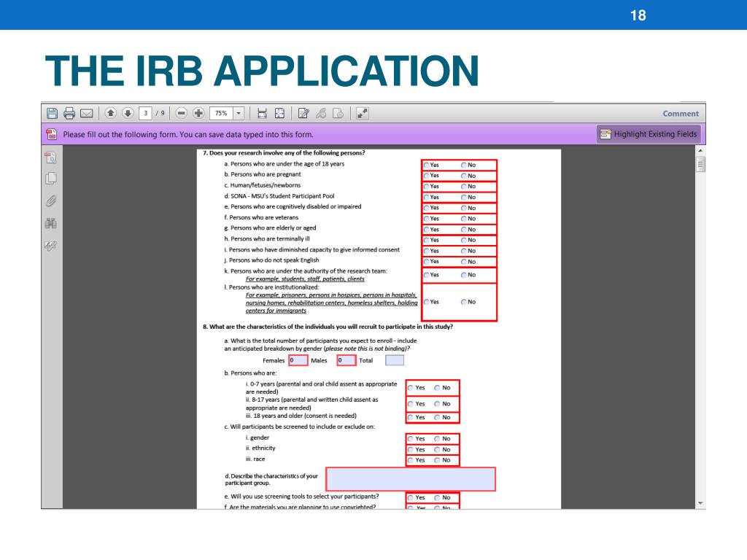Screen dimensions: 747x560
Task: Search the document using the binoculars icon
Action: [50, 223]
